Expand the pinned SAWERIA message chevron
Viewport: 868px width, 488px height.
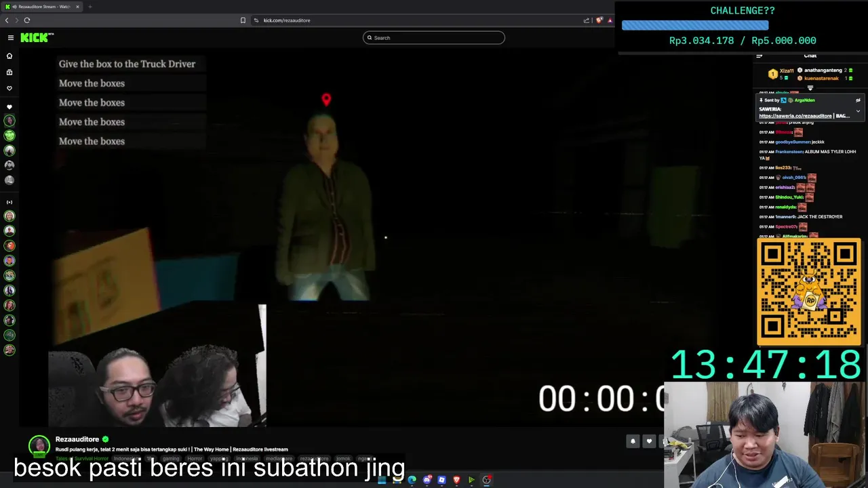coord(858,111)
